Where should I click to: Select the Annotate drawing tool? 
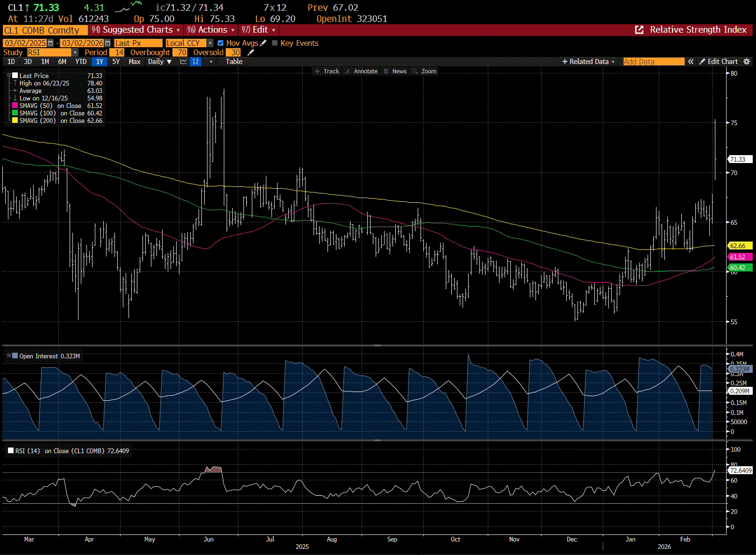pos(361,71)
